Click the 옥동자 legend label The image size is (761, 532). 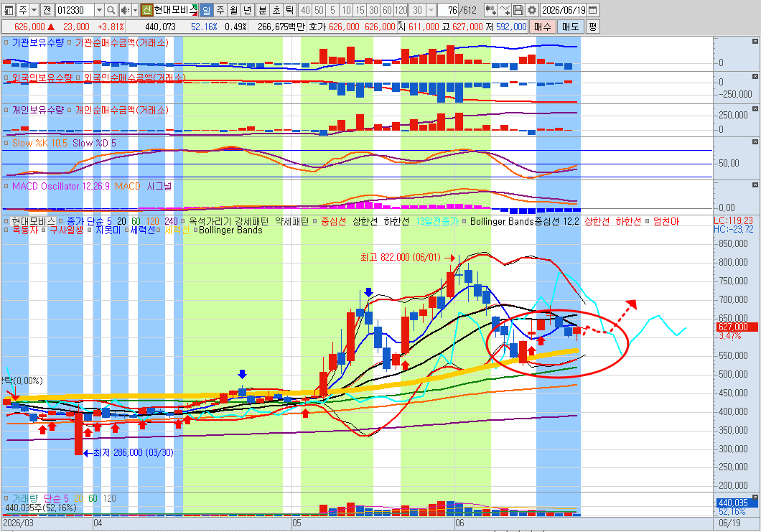click(x=24, y=230)
